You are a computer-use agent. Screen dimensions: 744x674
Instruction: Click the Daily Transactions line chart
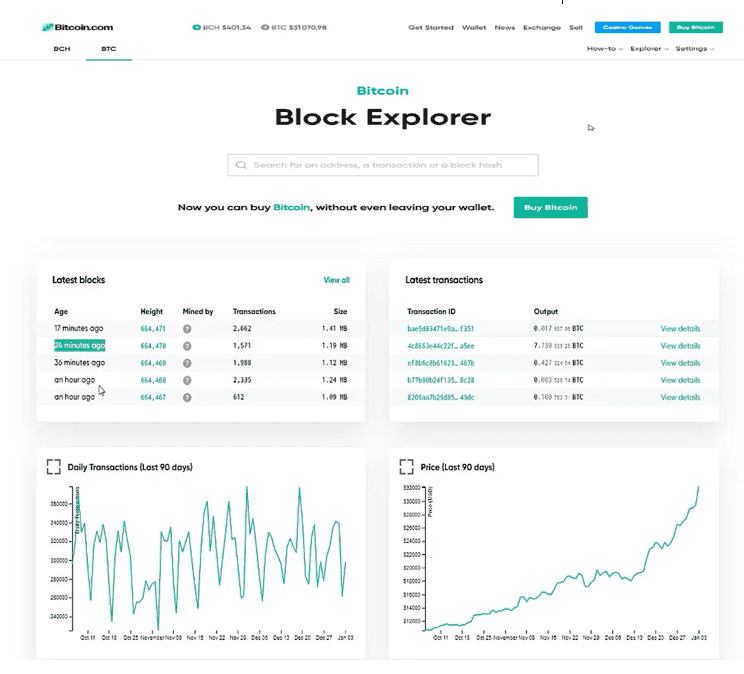pyautogui.click(x=209, y=558)
